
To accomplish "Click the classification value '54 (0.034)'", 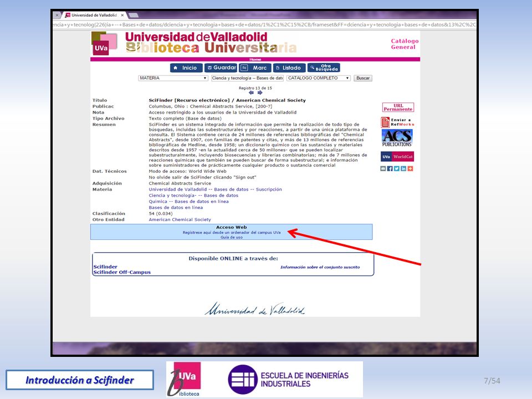I will [x=161, y=214].
